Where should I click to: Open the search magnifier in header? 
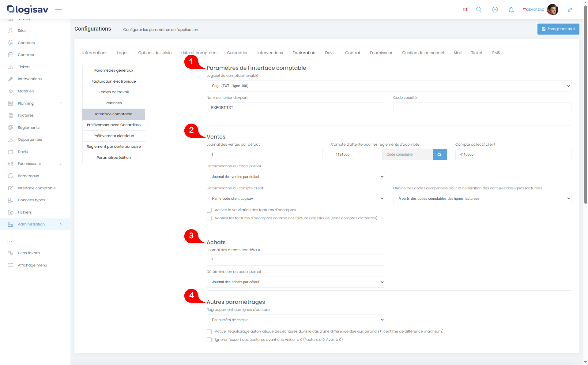pos(479,10)
